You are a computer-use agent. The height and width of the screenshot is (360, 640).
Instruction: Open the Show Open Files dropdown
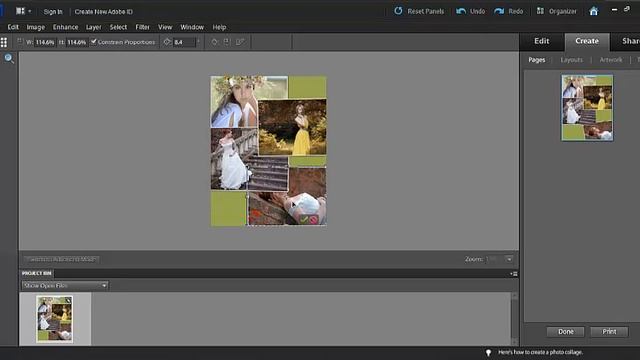(65, 285)
